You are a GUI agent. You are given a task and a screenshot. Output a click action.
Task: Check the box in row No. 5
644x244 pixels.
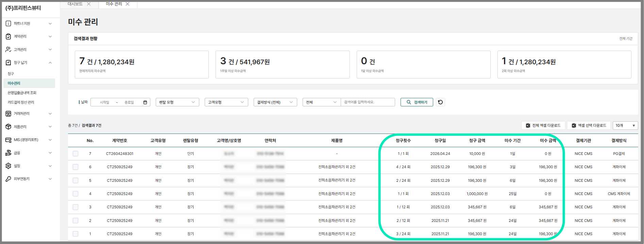coord(75,180)
